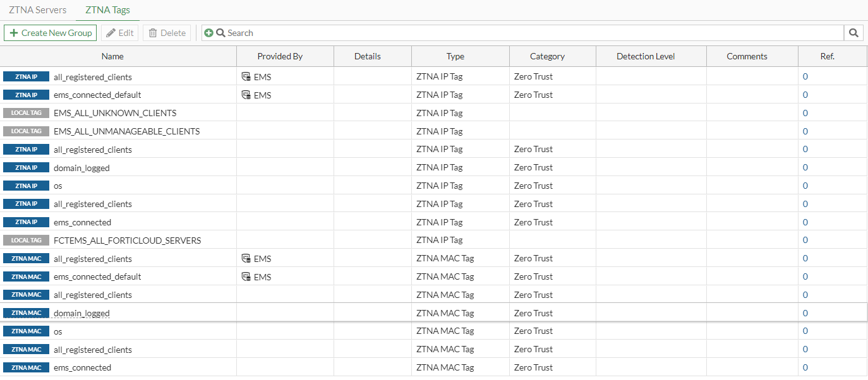Screen dimensions: 868x380
Task: Click the search button at the far right
Action: (853, 33)
